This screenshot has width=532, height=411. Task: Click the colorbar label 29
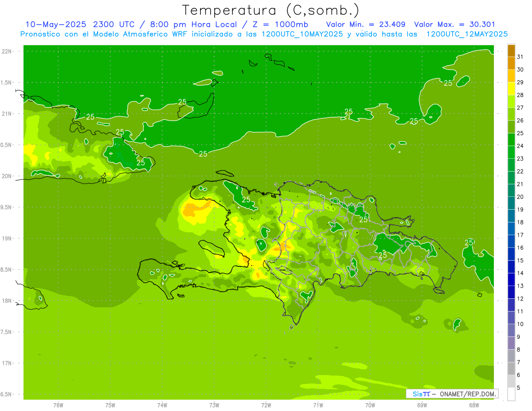coord(520,82)
